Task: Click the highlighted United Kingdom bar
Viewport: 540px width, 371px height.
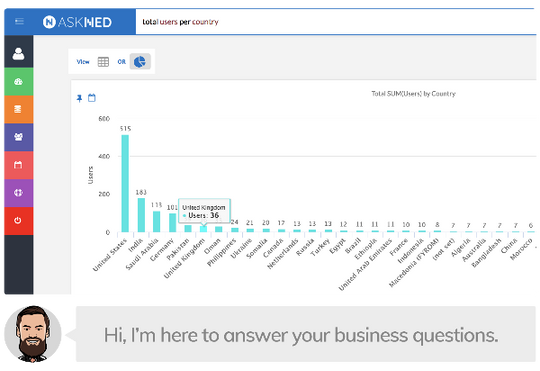Action: click(204, 229)
